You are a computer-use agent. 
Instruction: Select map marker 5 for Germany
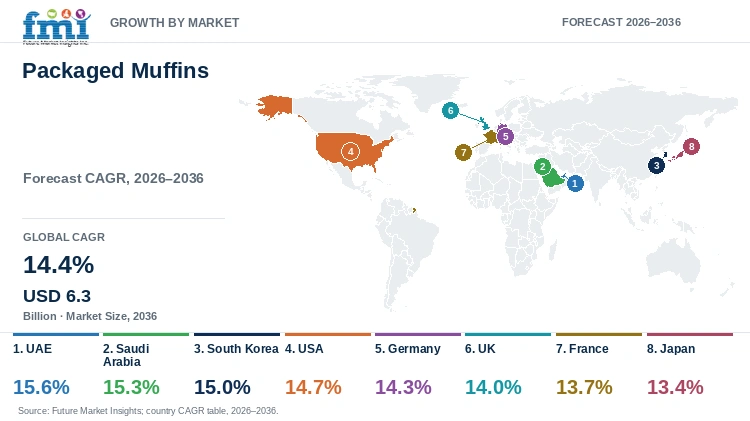505,136
